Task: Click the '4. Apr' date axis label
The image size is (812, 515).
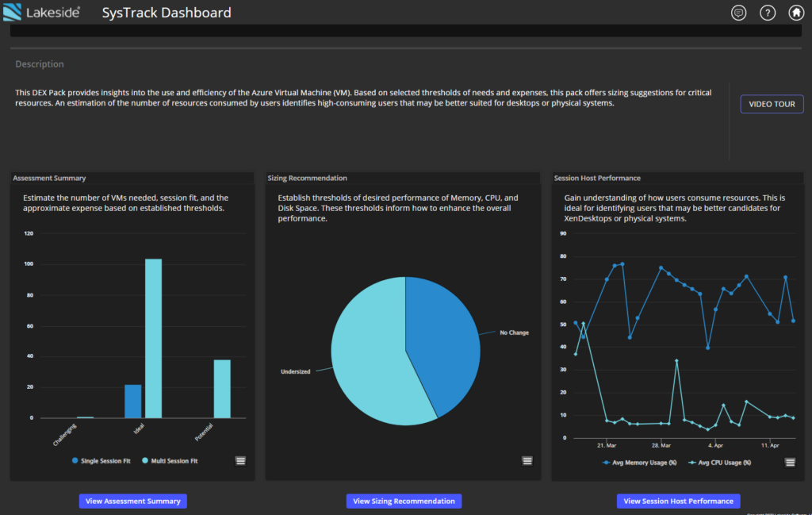Action: pos(716,446)
